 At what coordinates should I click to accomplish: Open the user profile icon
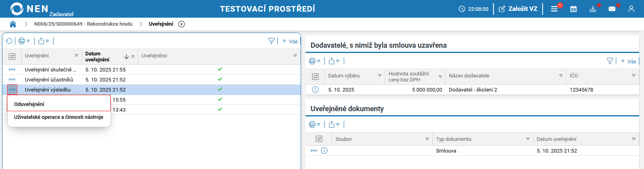point(631,9)
